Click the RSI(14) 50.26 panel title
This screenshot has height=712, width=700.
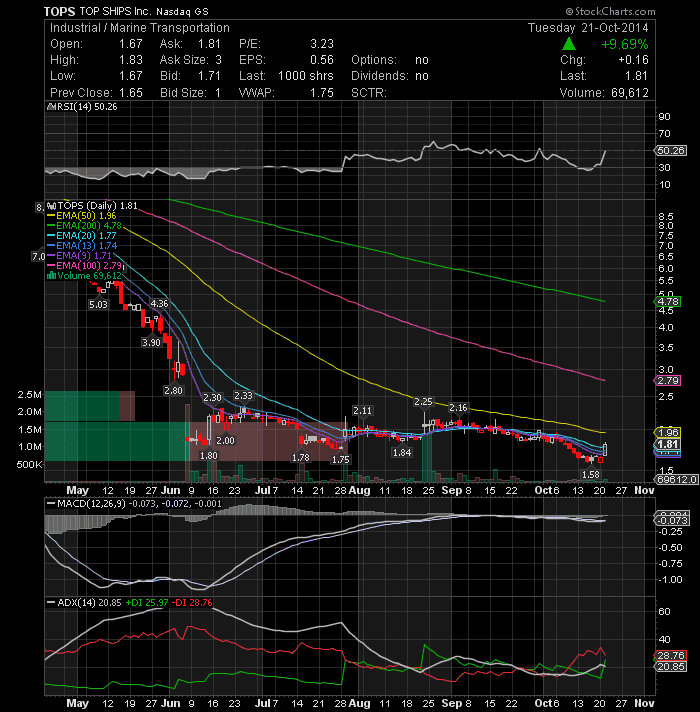pyautogui.click(x=86, y=107)
